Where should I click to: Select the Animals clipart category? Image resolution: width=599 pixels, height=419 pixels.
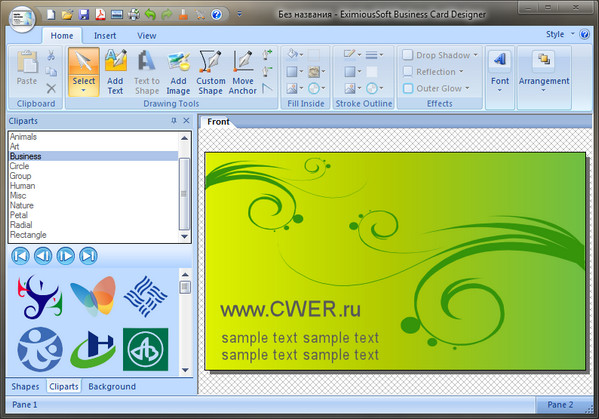93,137
